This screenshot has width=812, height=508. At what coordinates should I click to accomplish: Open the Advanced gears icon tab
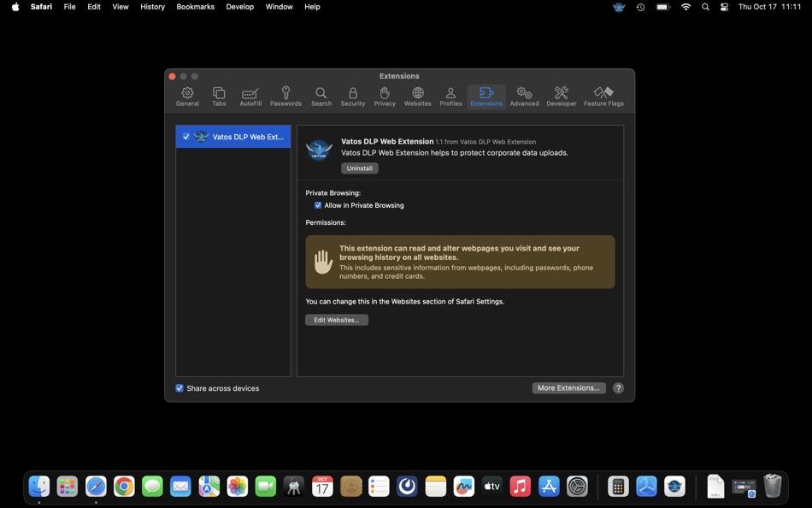click(524, 97)
